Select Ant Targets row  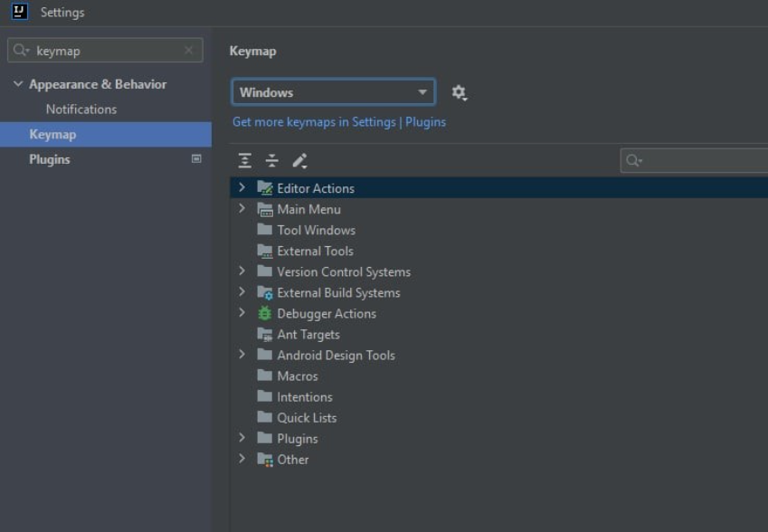(499, 335)
